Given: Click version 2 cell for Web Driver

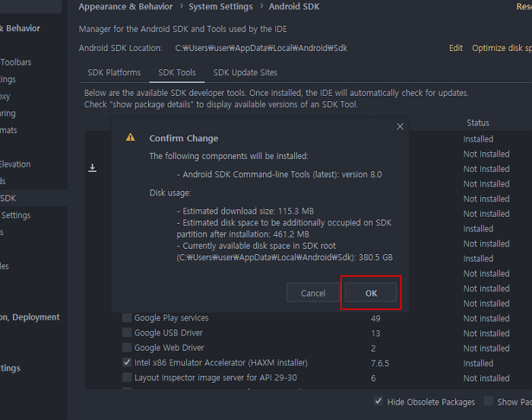Looking at the screenshot, I should [373, 348].
